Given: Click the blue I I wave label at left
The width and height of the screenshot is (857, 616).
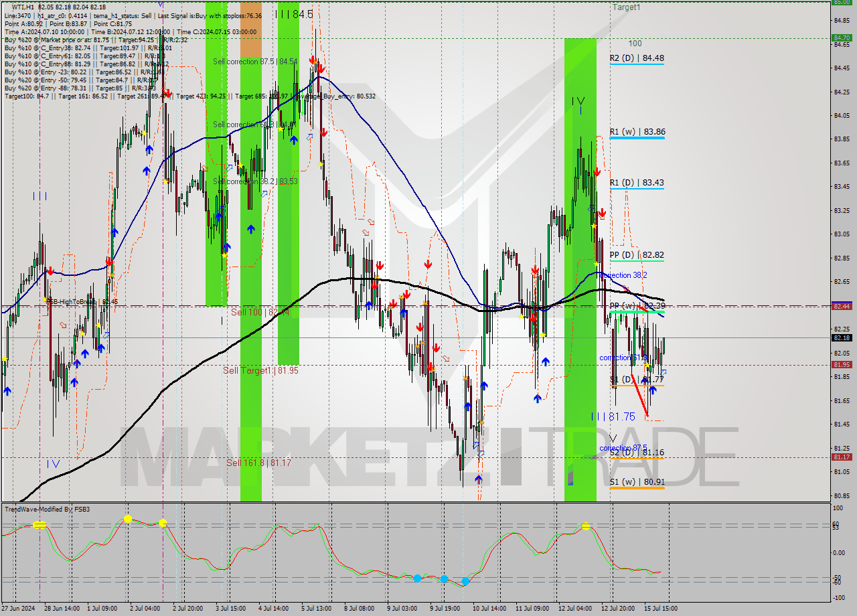Looking at the screenshot, I should click(x=40, y=196).
